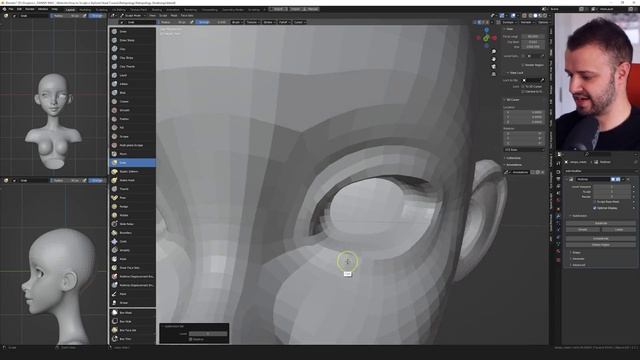Select the Crease brush tool
The height and width of the screenshot is (360, 640).
[x=132, y=101]
